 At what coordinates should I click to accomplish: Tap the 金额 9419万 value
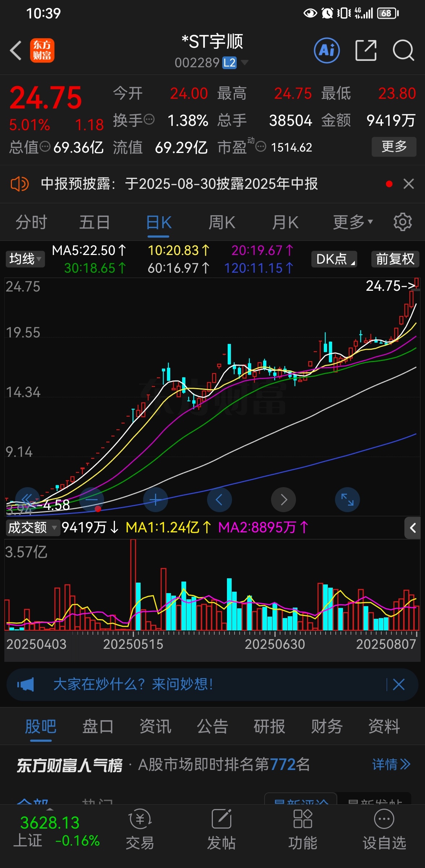391,120
